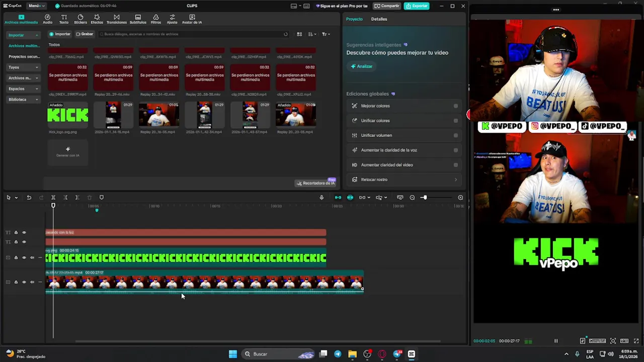Click the Analizar button

pos(361,66)
